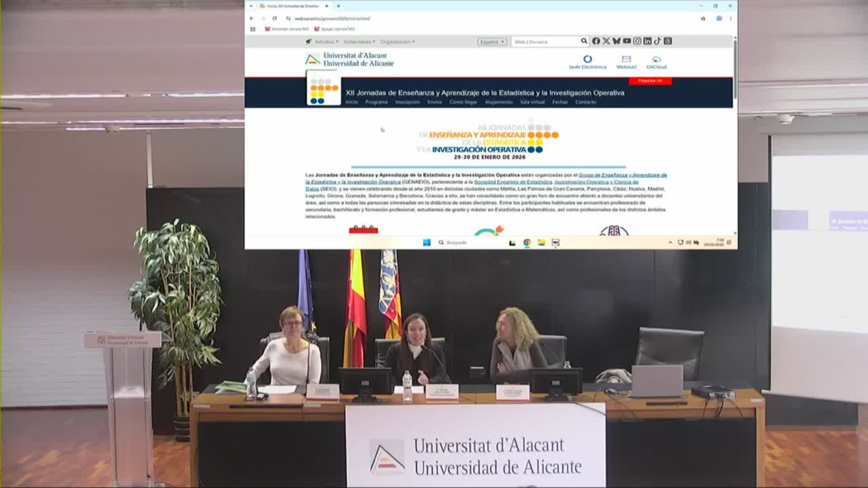Click the red Proyectos UA button
The image size is (868, 488).
[650, 81]
